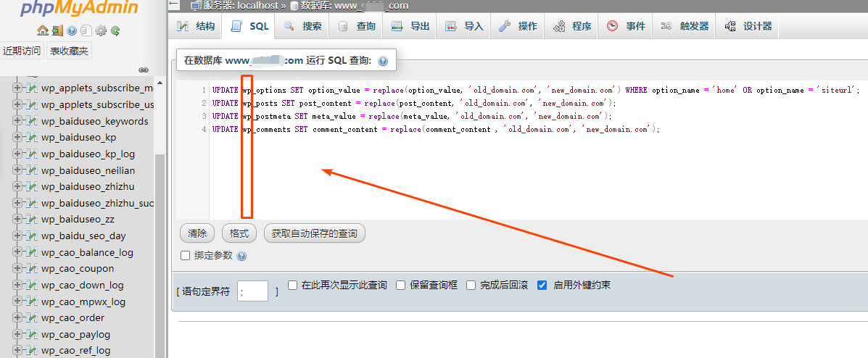Screen dimensions: 868x358
Task: Click the table icon of wp_cao_order
Action: [x=32, y=317]
